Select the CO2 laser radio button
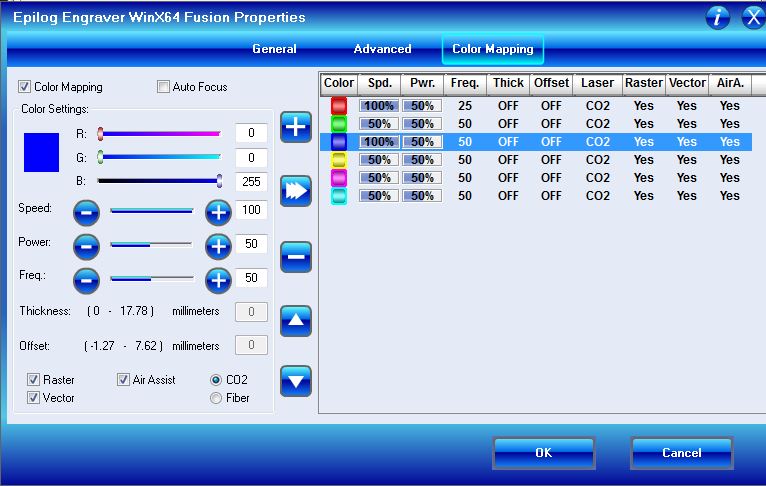This screenshot has width=766, height=486. (215, 380)
